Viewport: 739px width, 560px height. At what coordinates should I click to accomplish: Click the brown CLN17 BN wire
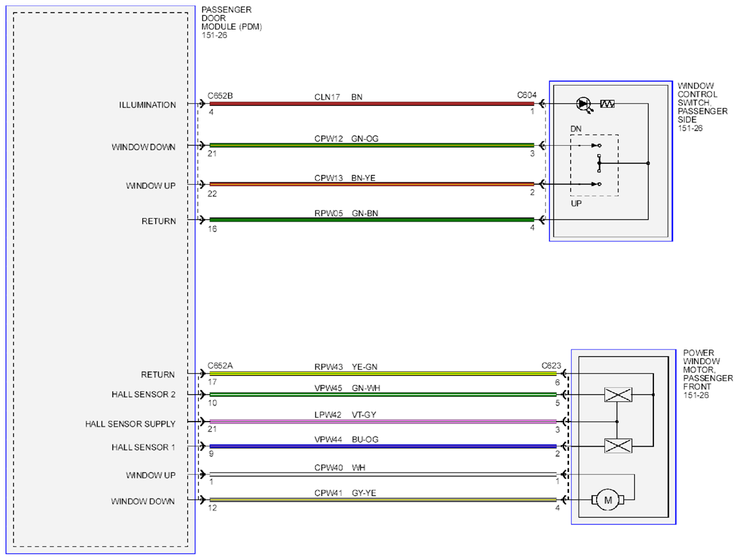click(371, 105)
